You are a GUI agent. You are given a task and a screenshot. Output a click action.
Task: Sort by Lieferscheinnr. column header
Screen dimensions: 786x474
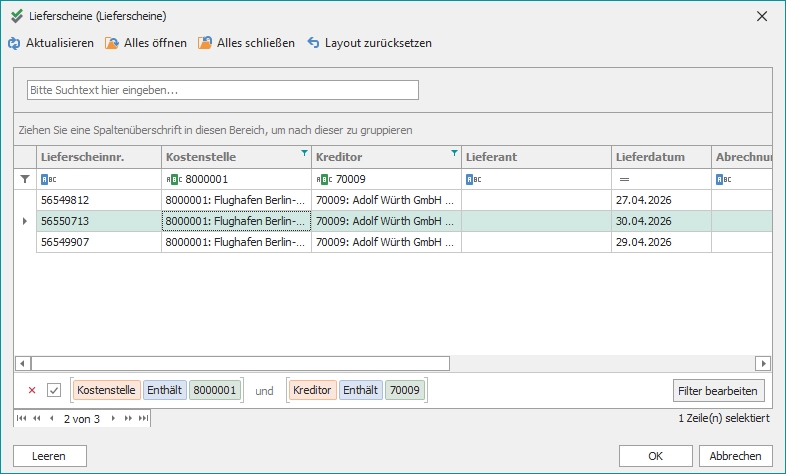pos(99,157)
